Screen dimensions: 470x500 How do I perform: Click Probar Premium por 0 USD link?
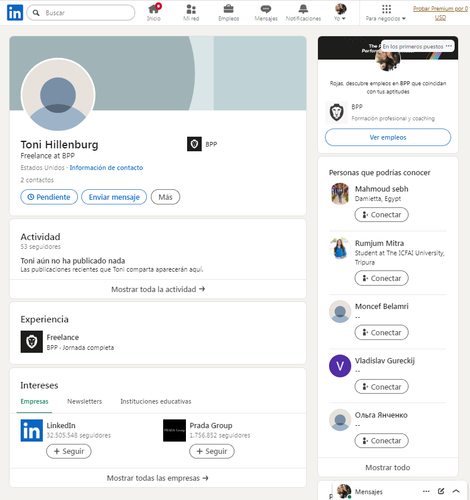click(x=440, y=13)
